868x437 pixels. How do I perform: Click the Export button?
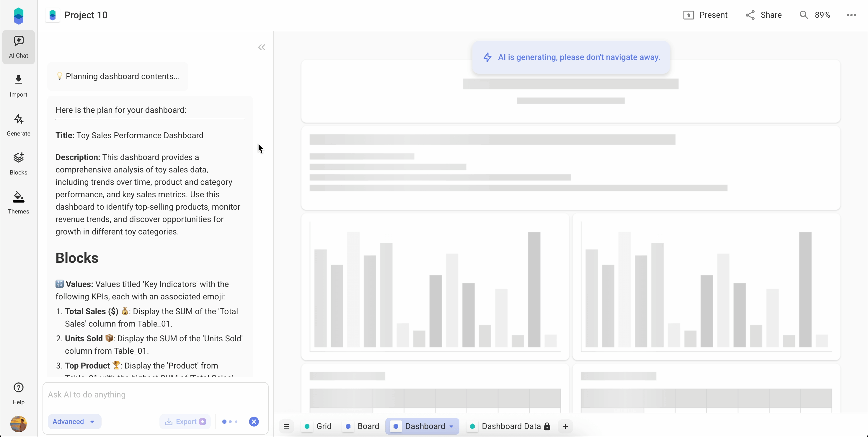(185, 422)
